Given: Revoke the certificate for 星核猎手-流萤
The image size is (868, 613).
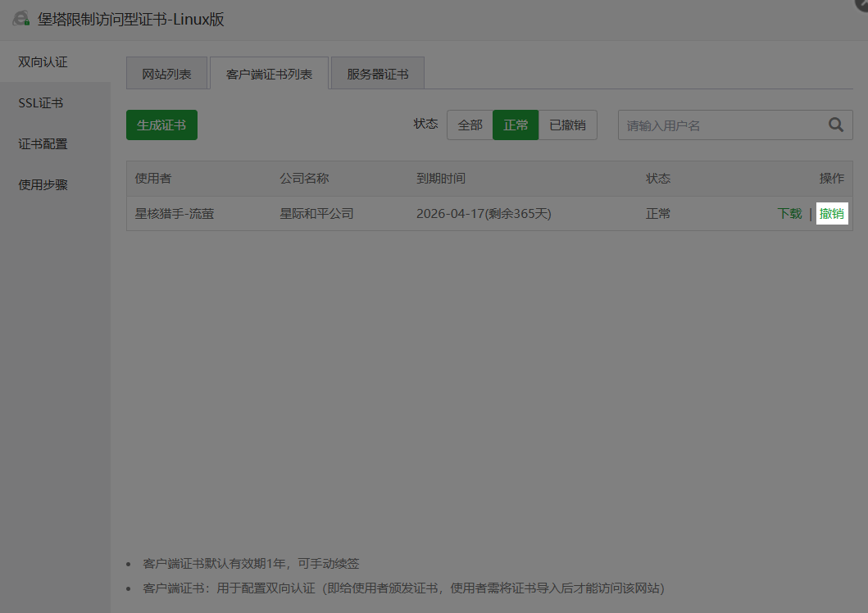Looking at the screenshot, I should coord(831,212).
